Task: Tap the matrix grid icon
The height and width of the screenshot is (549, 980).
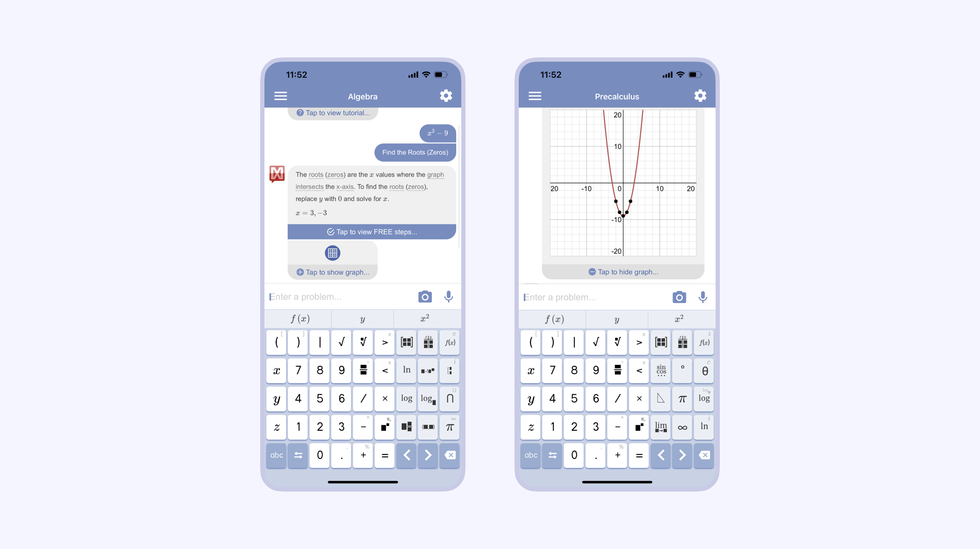Action: pyautogui.click(x=406, y=342)
